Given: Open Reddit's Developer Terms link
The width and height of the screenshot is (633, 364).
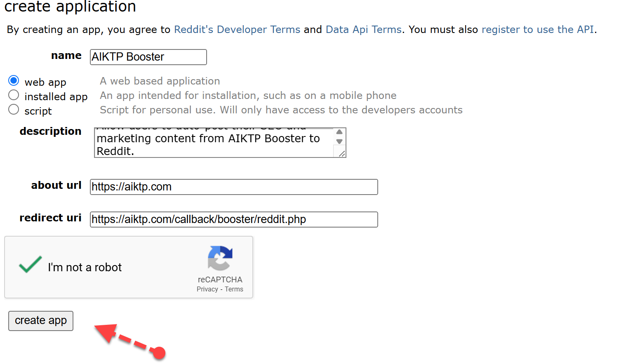Looking at the screenshot, I should click(237, 30).
